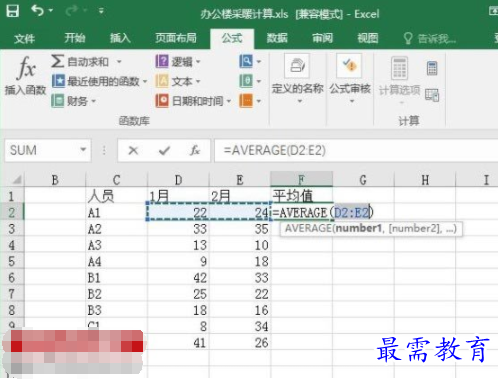498x381 pixels.
Task: Click the cell with value 26
Action: [x=240, y=343]
